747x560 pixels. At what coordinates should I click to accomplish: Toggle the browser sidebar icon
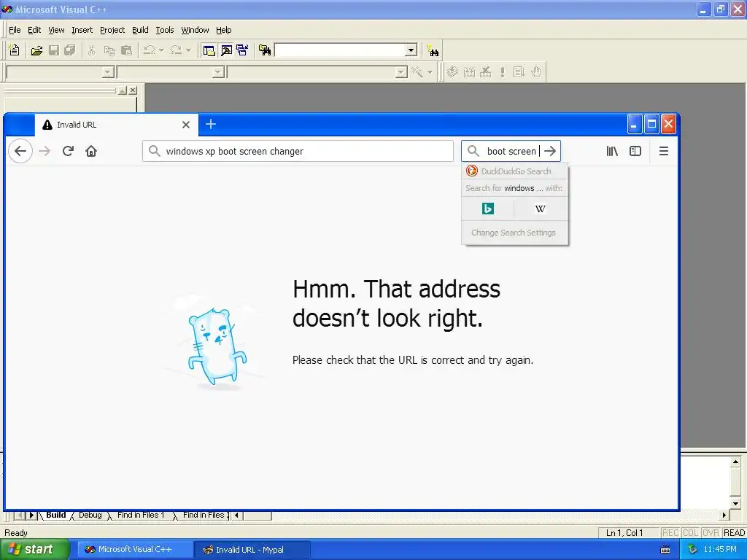click(635, 151)
